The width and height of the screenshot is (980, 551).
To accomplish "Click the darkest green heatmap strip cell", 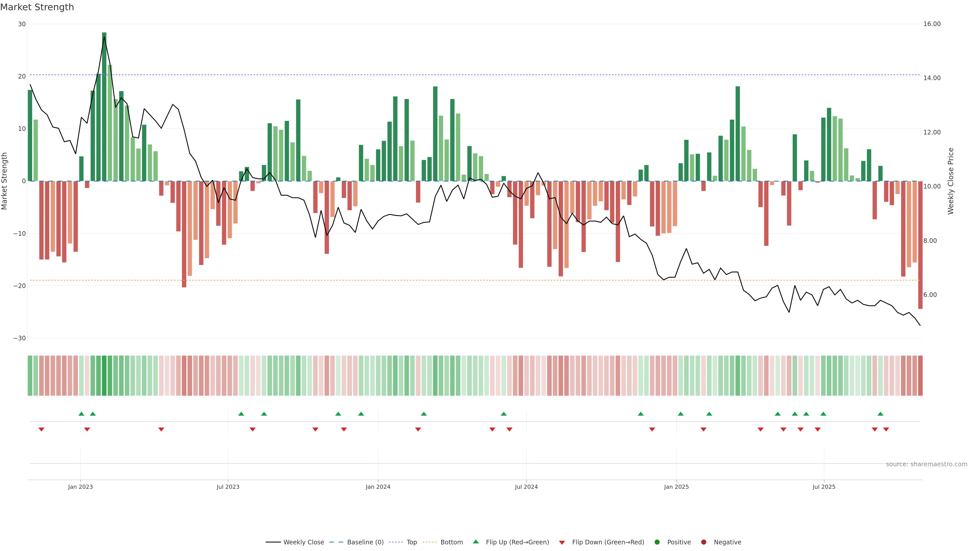I will pyautogui.click(x=104, y=375).
